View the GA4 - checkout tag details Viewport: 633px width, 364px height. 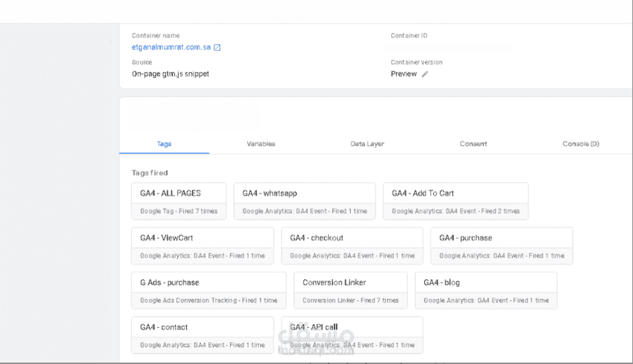tap(351, 245)
